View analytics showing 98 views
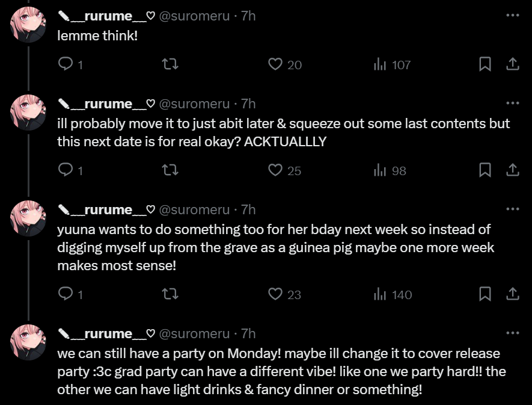 tap(390, 171)
